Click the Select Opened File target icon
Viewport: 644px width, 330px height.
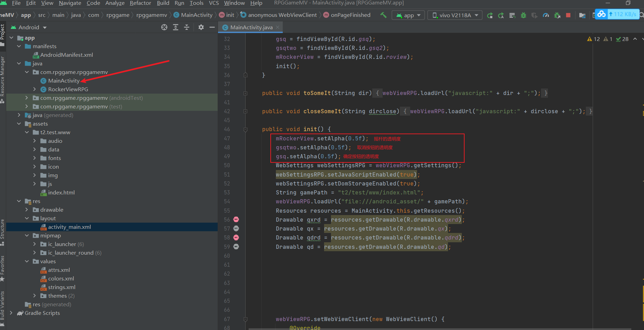click(164, 27)
